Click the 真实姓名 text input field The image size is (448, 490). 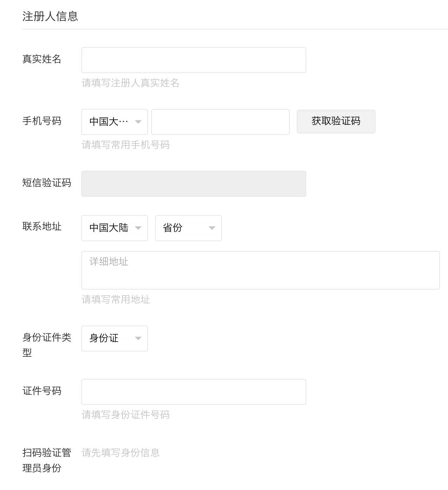click(193, 60)
